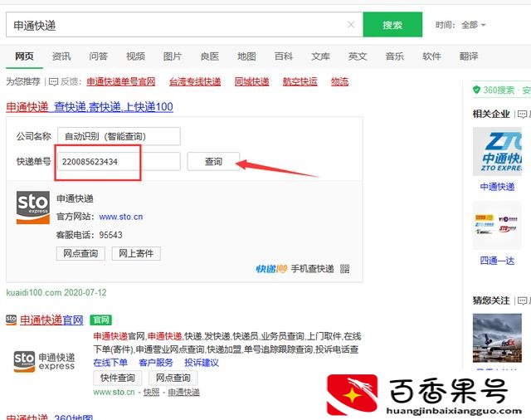Open the 翻译 tab
The width and height of the screenshot is (531, 420).
[469, 56]
